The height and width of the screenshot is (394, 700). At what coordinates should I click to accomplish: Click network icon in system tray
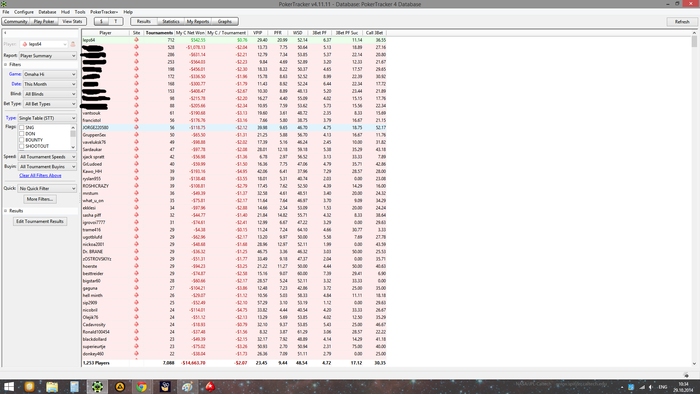point(642,387)
